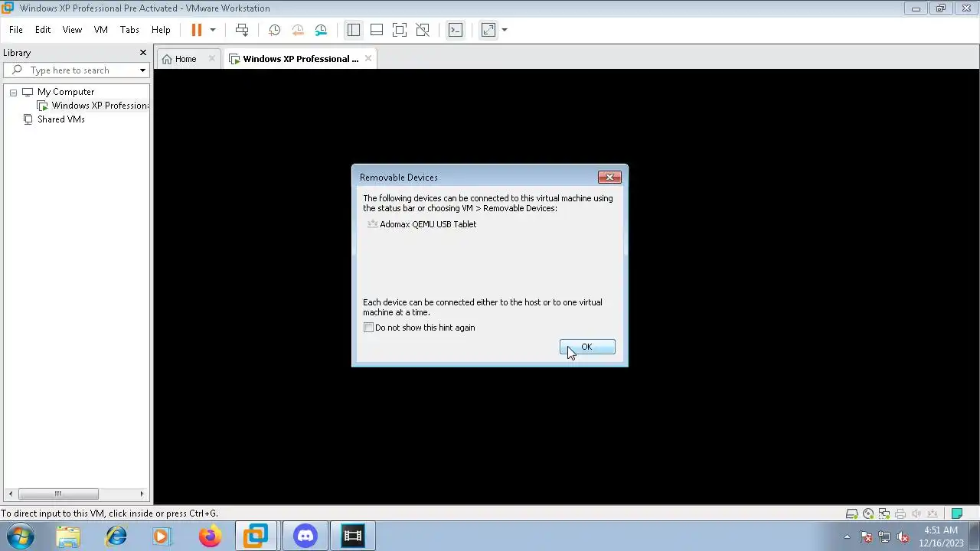This screenshot has height=551, width=980.
Task: Show hidden system tray icons
Action: (847, 536)
